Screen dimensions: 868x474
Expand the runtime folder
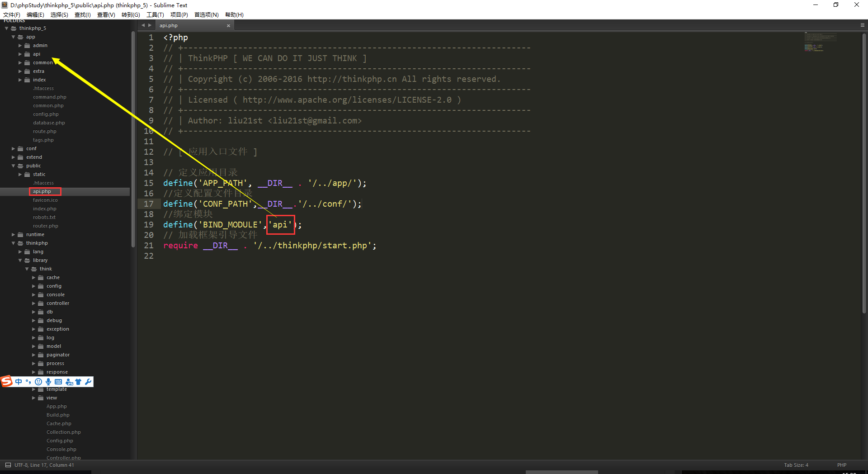pos(13,235)
